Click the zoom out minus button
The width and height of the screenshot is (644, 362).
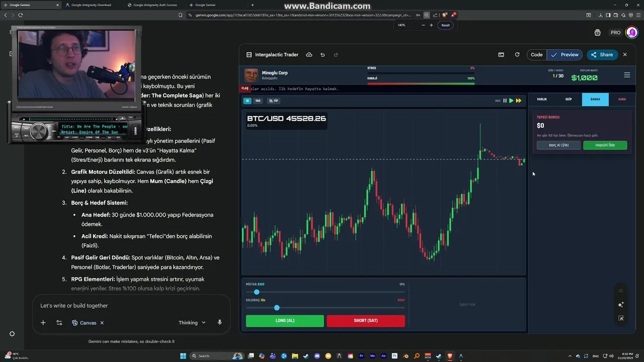pos(423,25)
